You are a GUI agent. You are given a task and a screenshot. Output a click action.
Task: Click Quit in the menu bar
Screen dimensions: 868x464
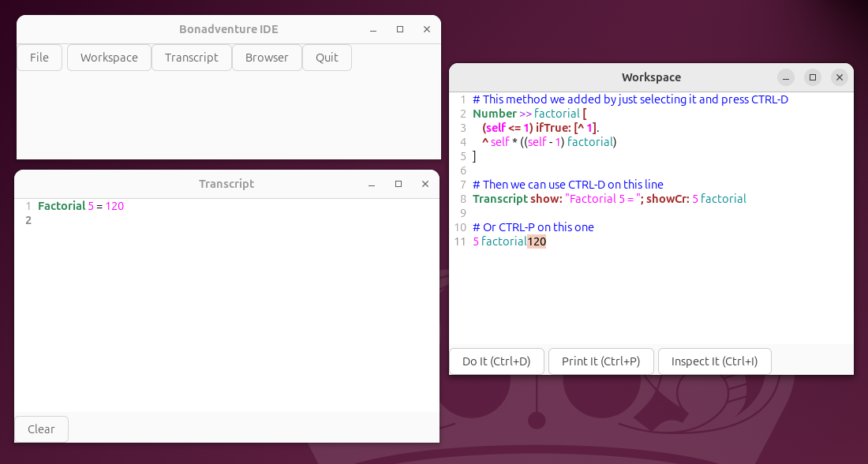point(327,57)
